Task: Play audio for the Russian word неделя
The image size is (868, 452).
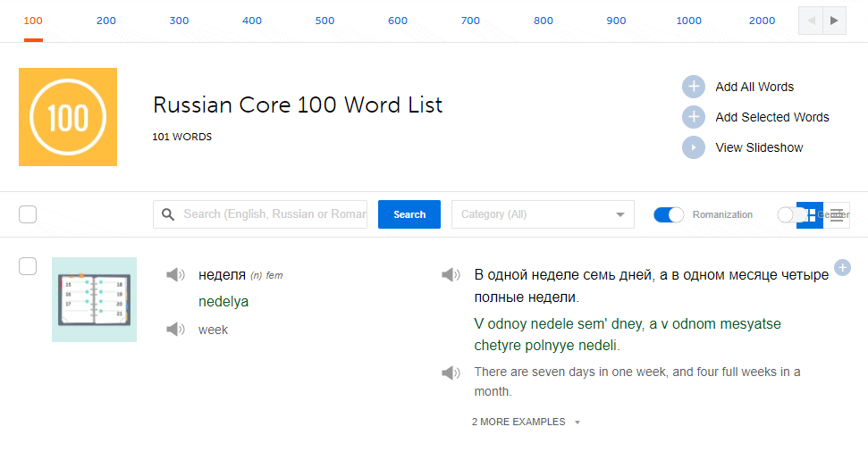Action: coord(175,275)
